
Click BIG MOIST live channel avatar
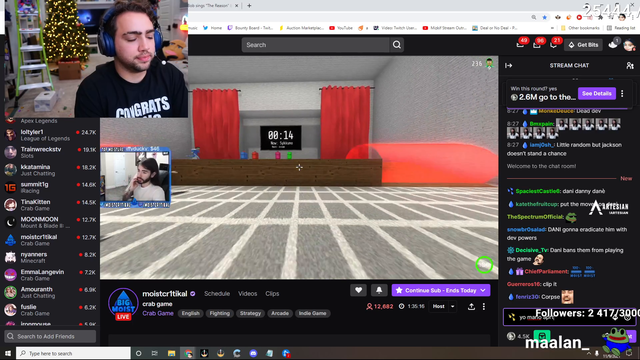[x=123, y=304]
